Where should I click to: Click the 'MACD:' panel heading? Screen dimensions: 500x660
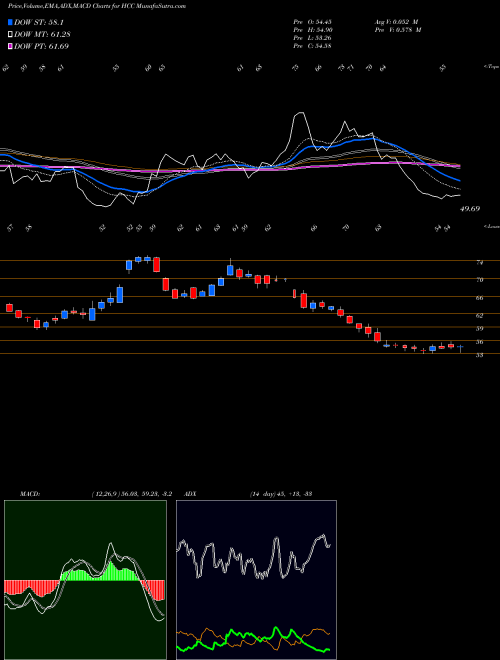pos(29,494)
